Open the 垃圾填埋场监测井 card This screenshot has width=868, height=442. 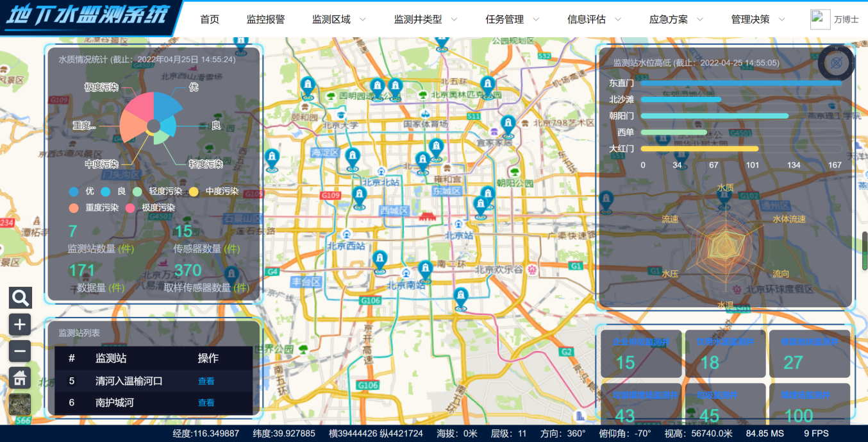coord(640,404)
